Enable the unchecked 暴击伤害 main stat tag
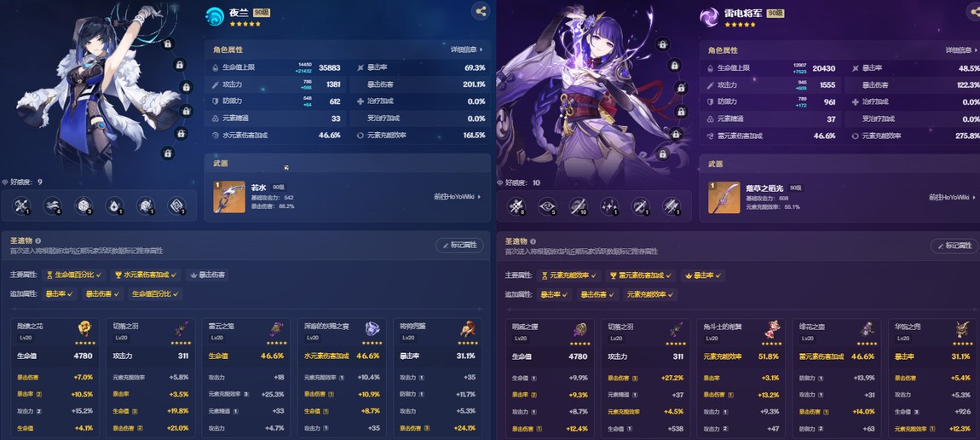Viewport: 980px width, 440px height. coord(207,275)
